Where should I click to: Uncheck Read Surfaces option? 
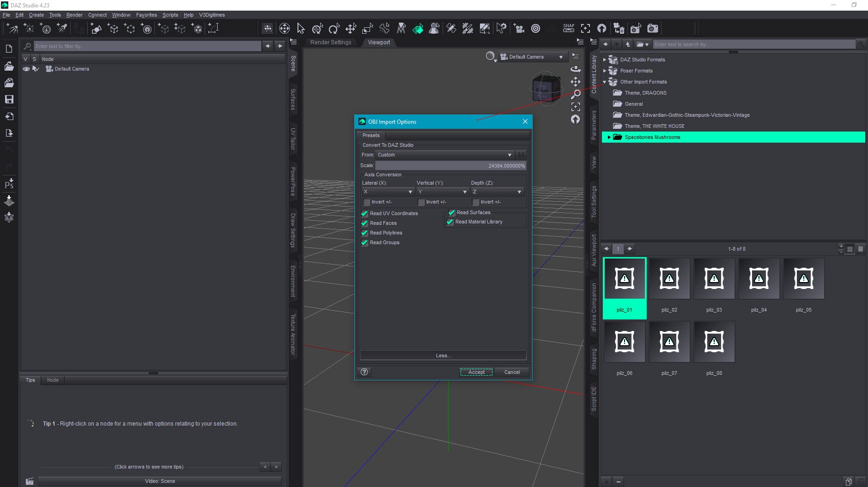tap(452, 213)
